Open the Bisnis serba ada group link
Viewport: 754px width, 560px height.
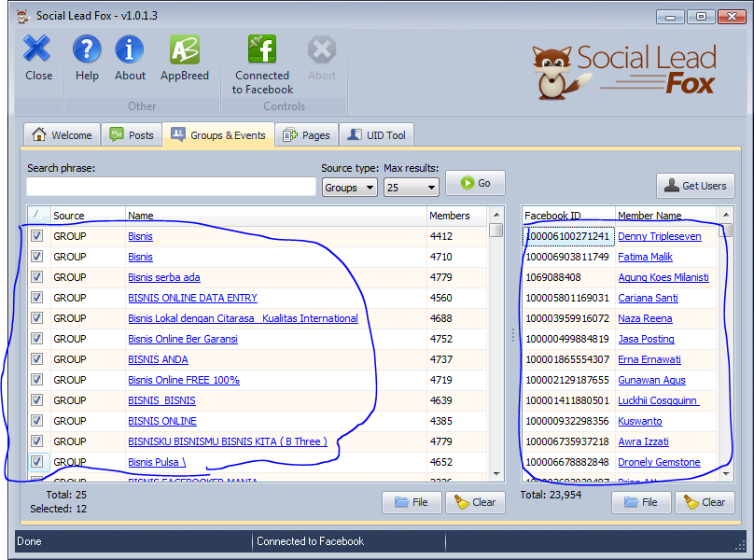[164, 277]
